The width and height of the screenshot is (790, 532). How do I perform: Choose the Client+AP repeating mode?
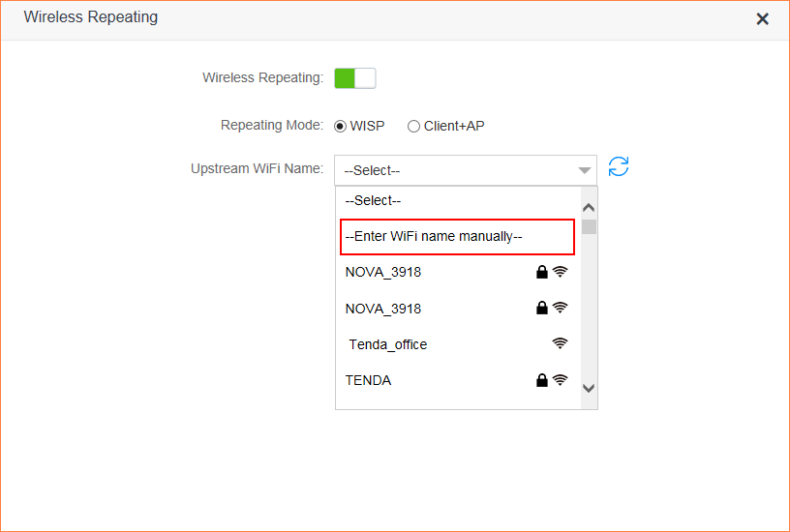pos(414,126)
